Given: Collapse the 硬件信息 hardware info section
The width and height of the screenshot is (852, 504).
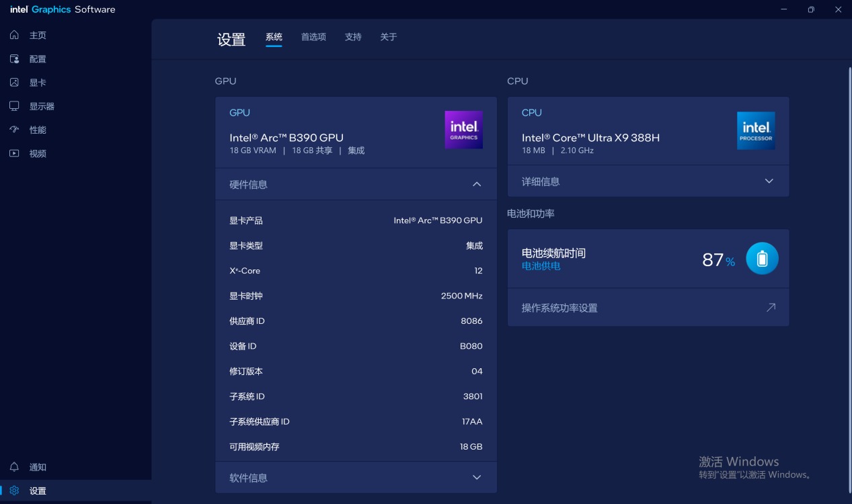Looking at the screenshot, I should (x=477, y=184).
